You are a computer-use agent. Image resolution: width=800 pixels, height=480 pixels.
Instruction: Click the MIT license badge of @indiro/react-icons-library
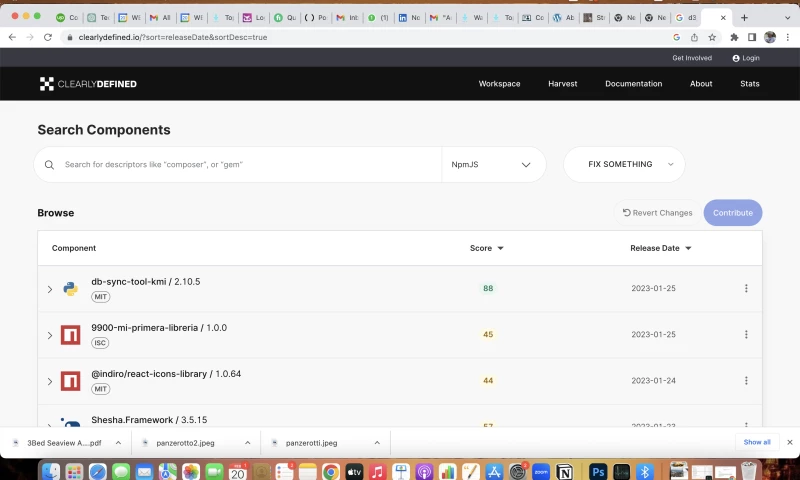coord(101,389)
